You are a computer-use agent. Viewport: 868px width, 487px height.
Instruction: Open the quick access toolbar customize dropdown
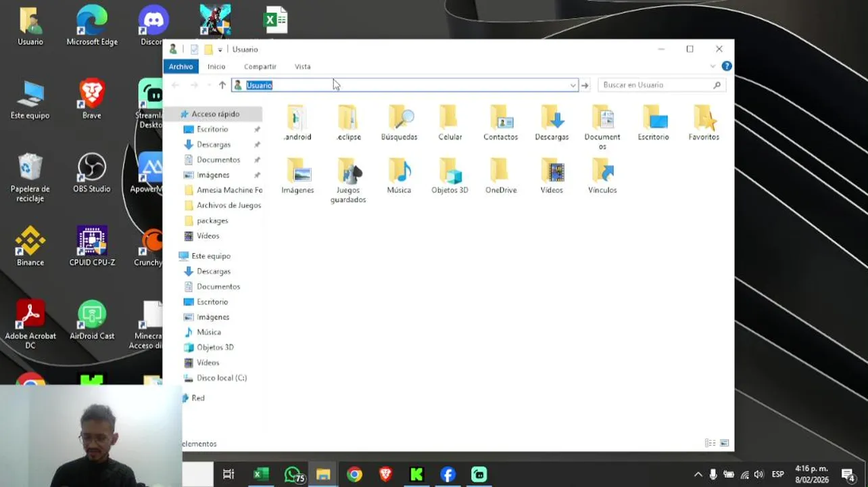(x=220, y=49)
